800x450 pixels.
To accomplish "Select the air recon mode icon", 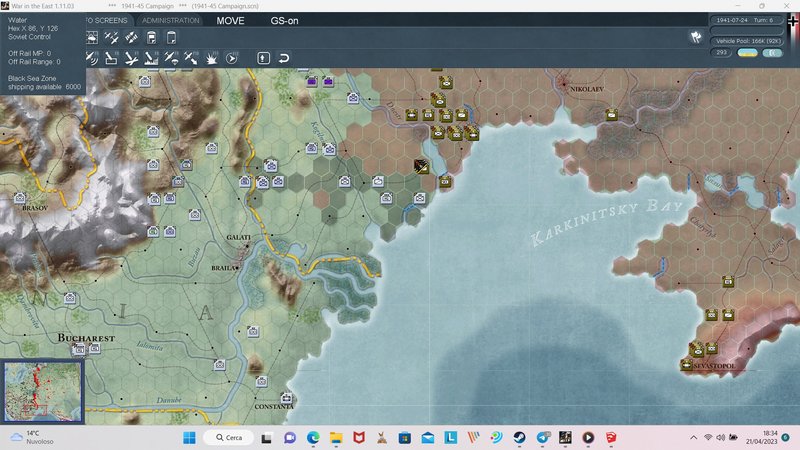I will coord(92,58).
